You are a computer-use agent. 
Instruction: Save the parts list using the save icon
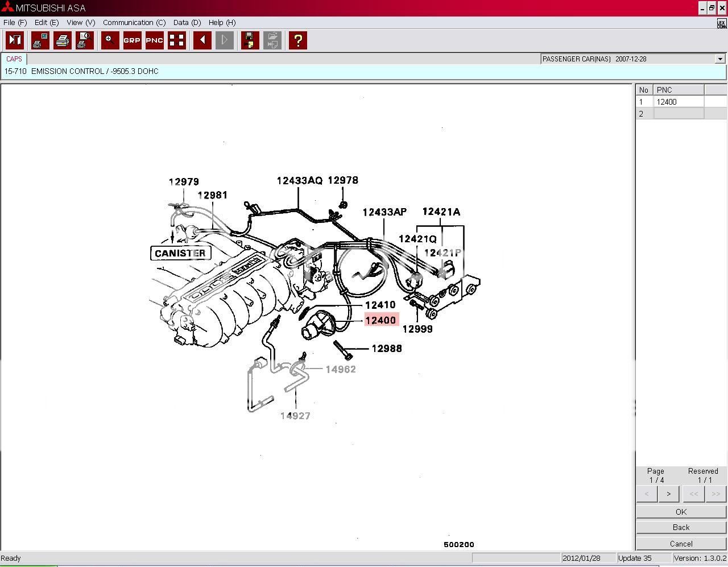tap(250, 40)
